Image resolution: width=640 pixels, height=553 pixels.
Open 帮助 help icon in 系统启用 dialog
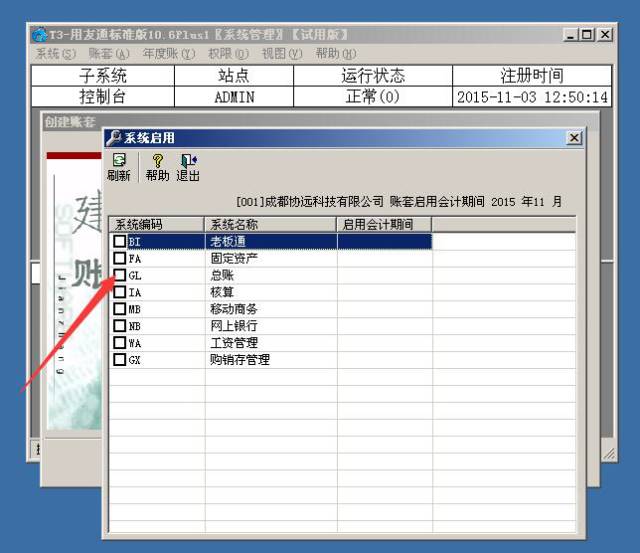click(158, 167)
